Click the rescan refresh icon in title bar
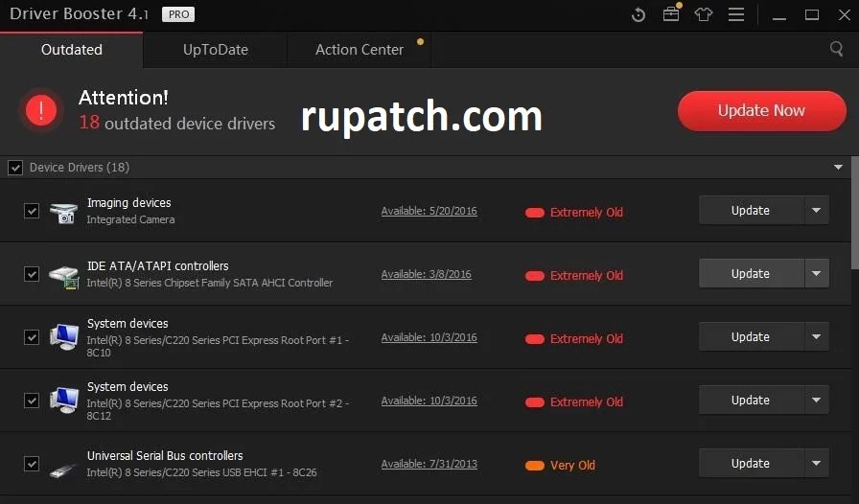Image resolution: width=859 pixels, height=504 pixels. [x=638, y=14]
